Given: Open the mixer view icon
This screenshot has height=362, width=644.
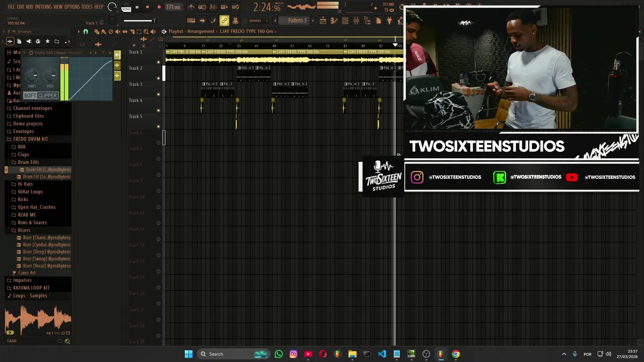Looking at the screenshot, I should pyautogui.click(x=356, y=21).
